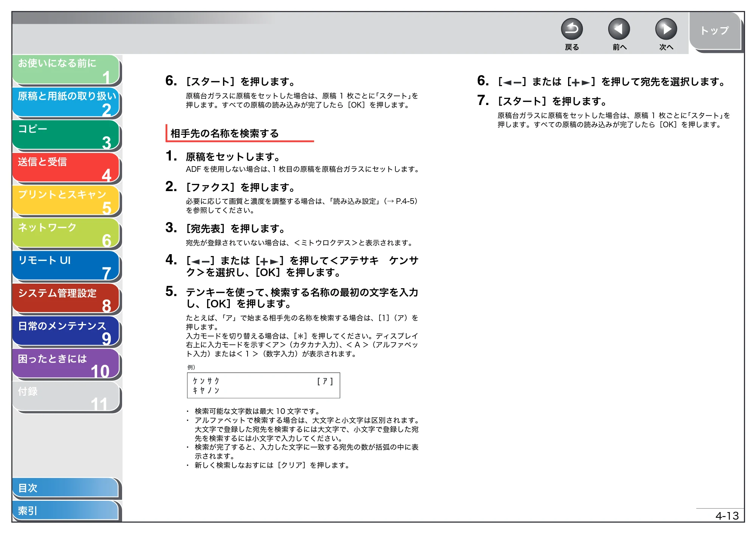756x534 pixels.
Task: Click step 7 [スタート] を押します text
Action: (x=552, y=101)
